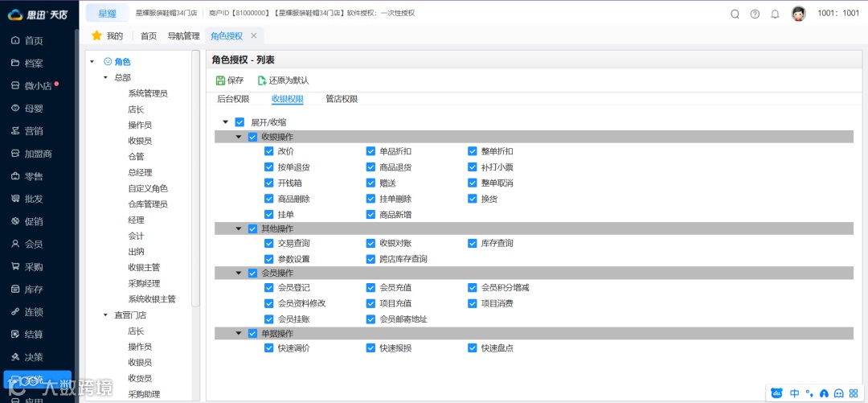Image resolution: width=868 pixels, height=403 pixels.
Task: Select the 采购助理 role
Action: 144,394
